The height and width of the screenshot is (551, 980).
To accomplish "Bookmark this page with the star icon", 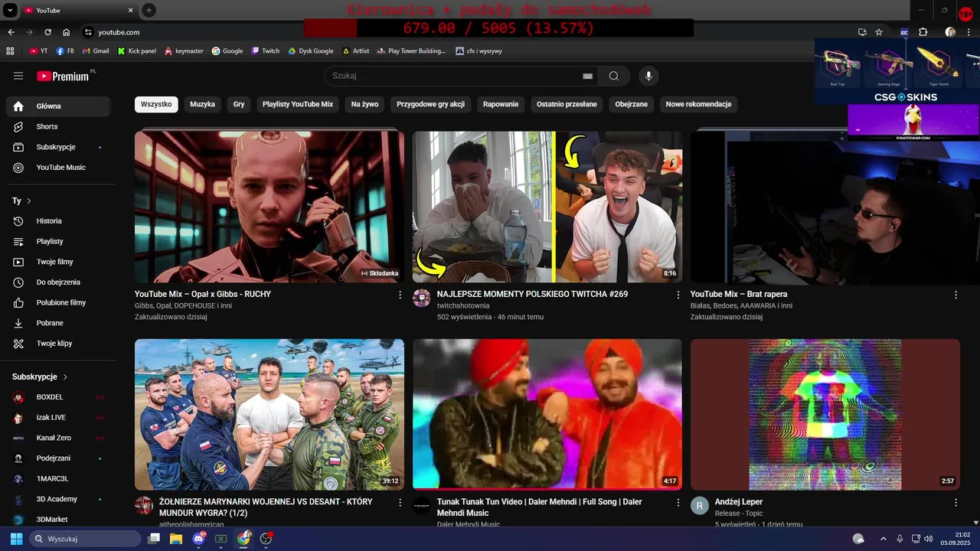I will pos(879,32).
